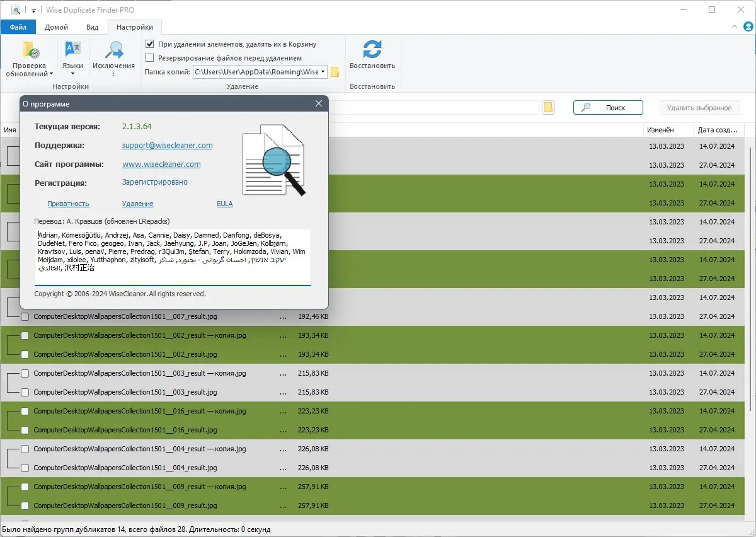Viewport: 756px width, 537px height.
Task: Switch to the Домой tab
Action: click(x=57, y=27)
